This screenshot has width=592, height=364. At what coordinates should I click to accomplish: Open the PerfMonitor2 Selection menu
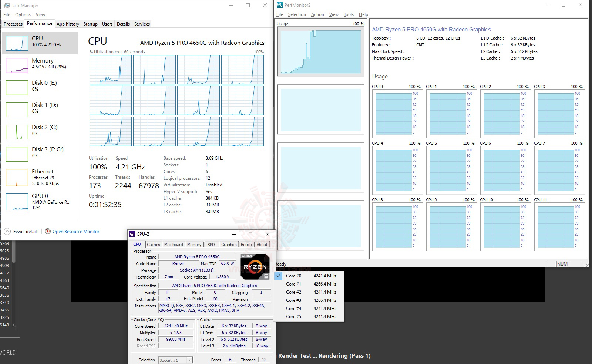pos(297,14)
